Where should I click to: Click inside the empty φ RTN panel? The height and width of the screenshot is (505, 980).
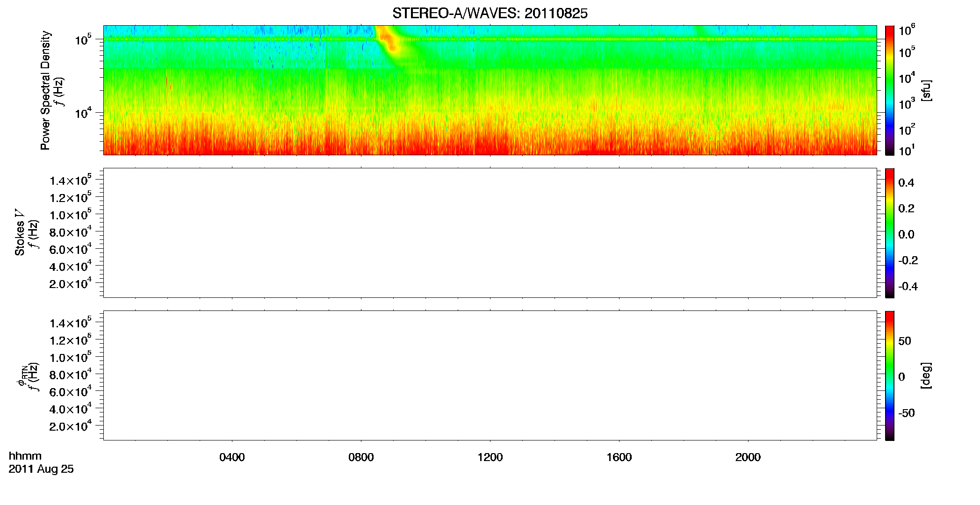tap(490, 375)
